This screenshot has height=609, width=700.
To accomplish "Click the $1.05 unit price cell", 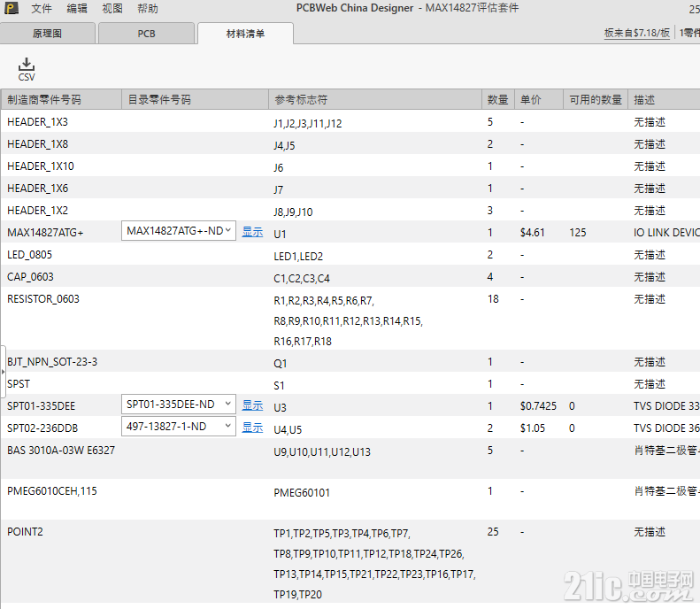I will (x=532, y=428).
